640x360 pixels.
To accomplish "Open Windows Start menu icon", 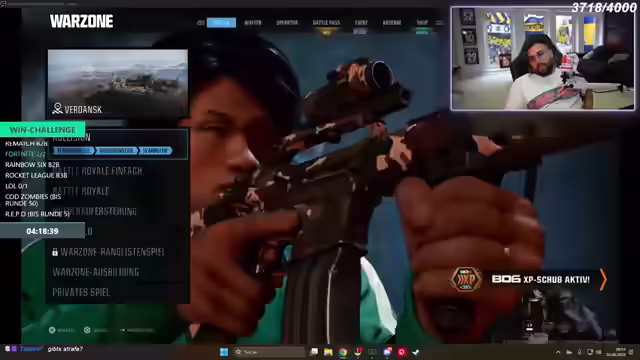I will [224, 352].
